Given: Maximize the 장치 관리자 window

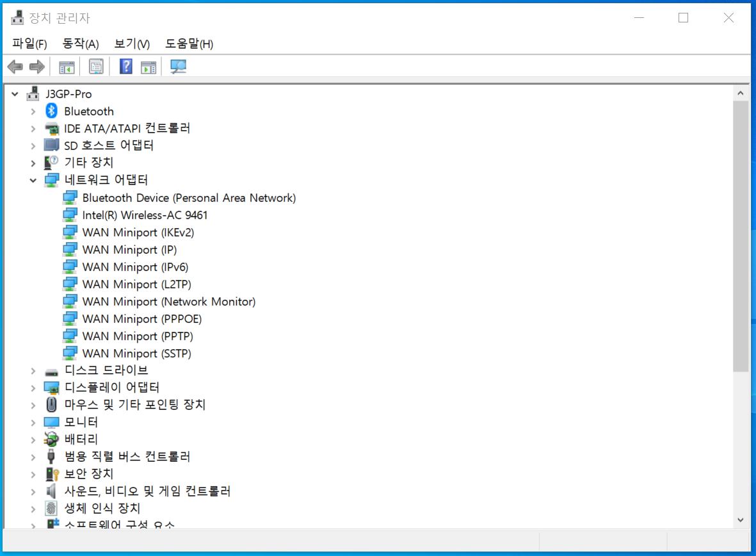Looking at the screenshot, I should [x=683, y=18].
